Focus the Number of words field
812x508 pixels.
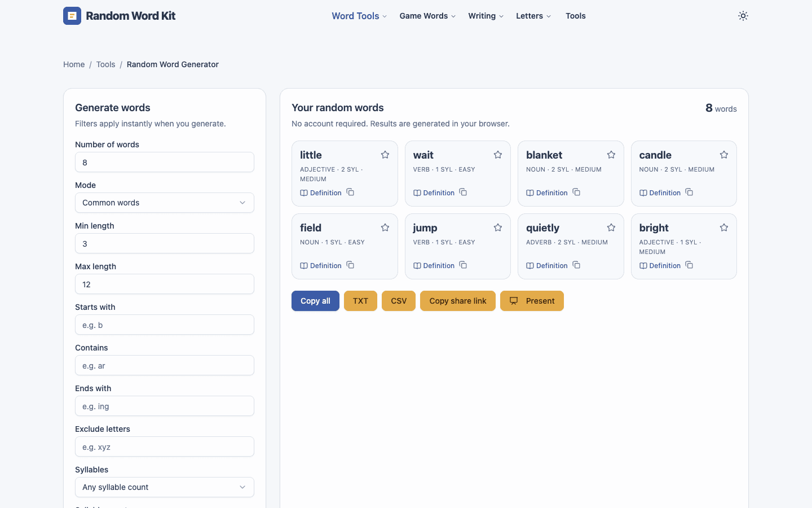165,162
